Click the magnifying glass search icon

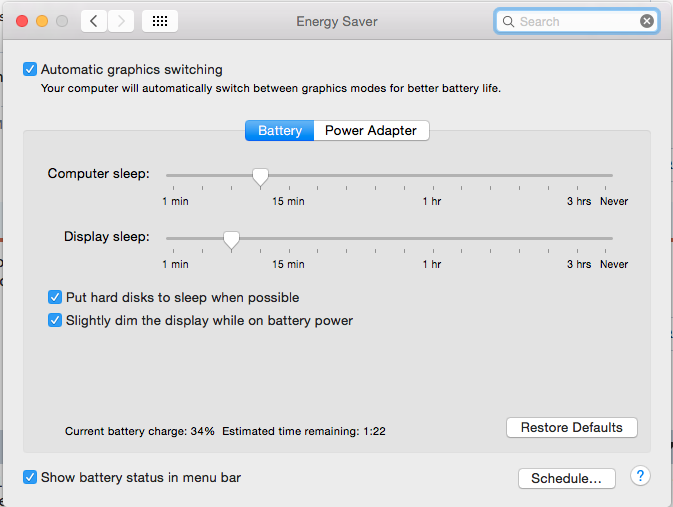[508, 21]
